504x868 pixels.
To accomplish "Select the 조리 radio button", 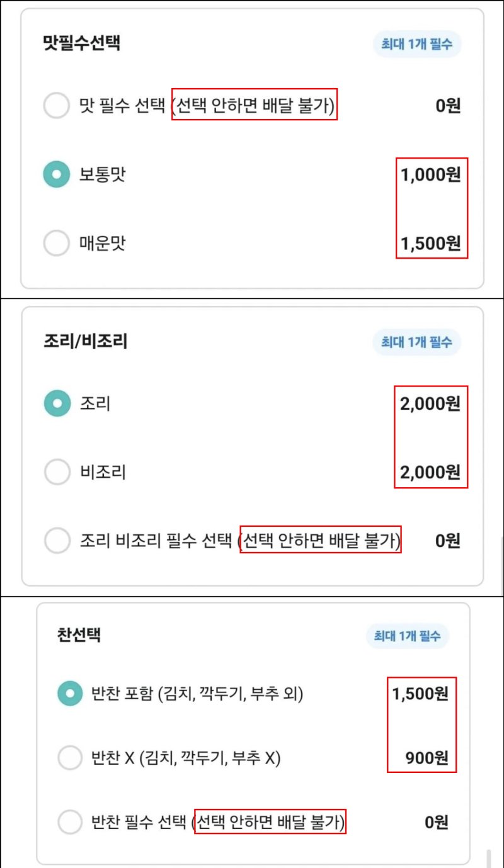I will coord(57,403).
